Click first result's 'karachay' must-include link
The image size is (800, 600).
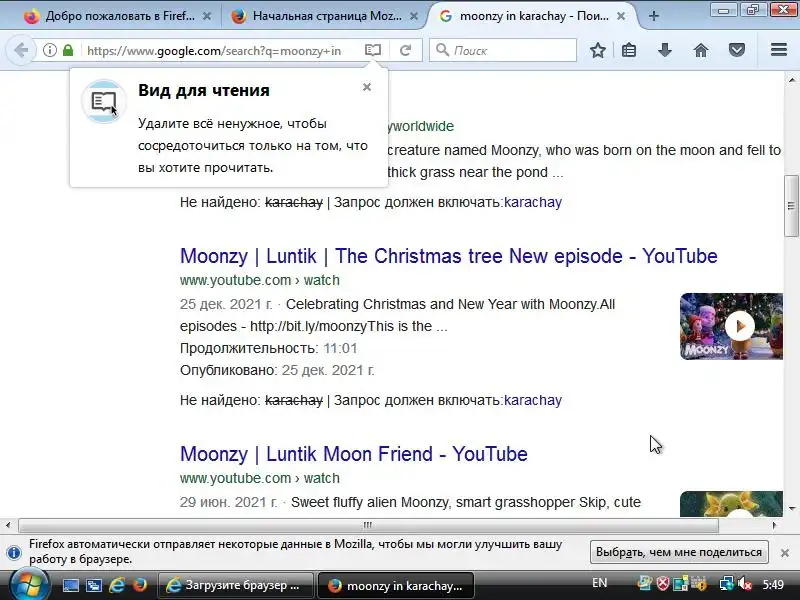tap(533, 202)
